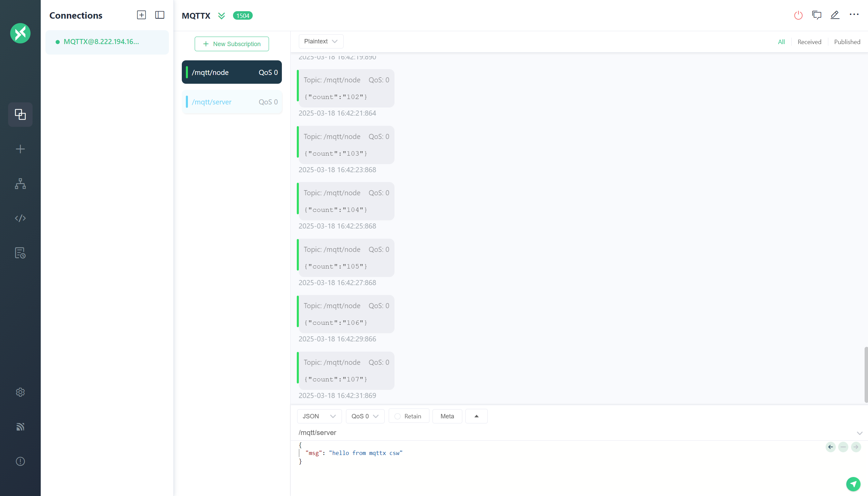Enable the Retain radio option

[x=397, y=416]
